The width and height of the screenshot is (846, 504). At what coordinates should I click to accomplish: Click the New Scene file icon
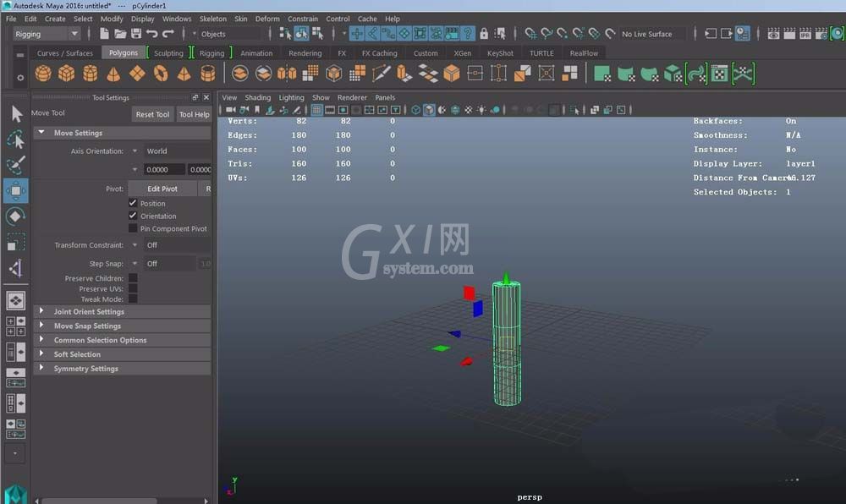[x=104, y=34]
